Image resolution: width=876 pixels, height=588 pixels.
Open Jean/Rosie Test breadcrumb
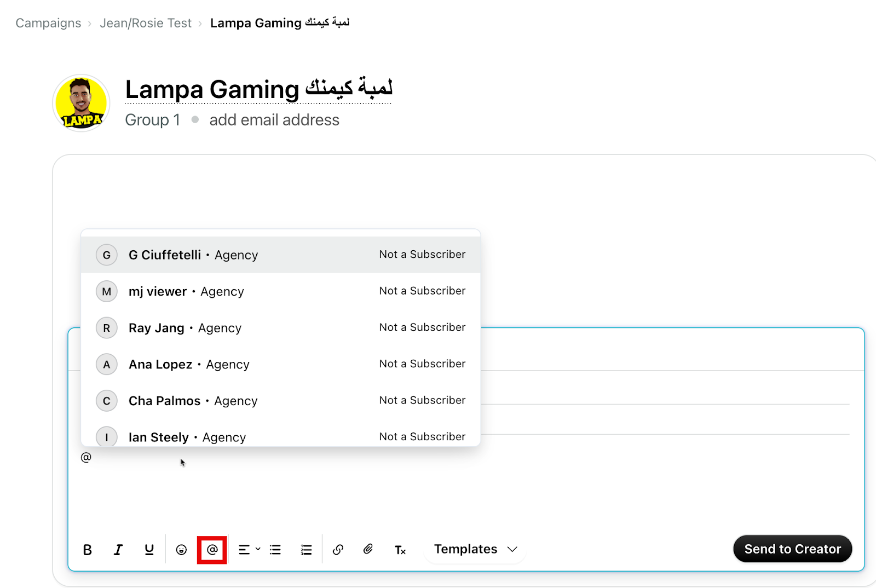click(146, 23)
